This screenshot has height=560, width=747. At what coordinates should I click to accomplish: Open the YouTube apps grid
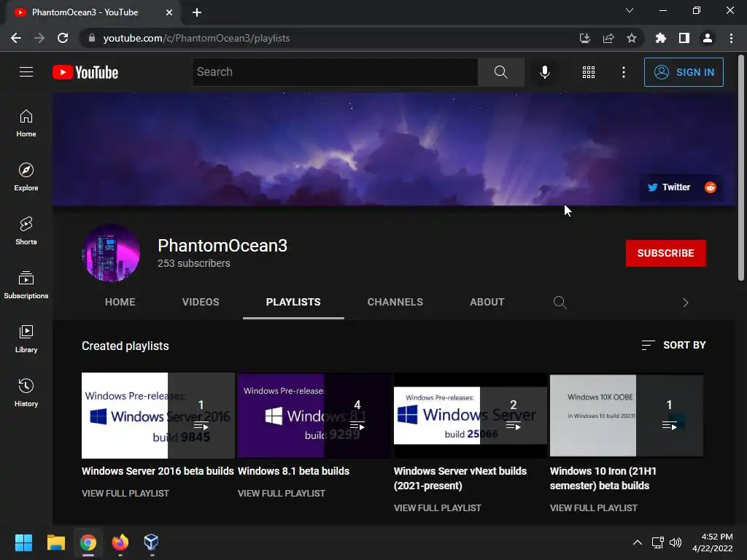coord(589,72)
